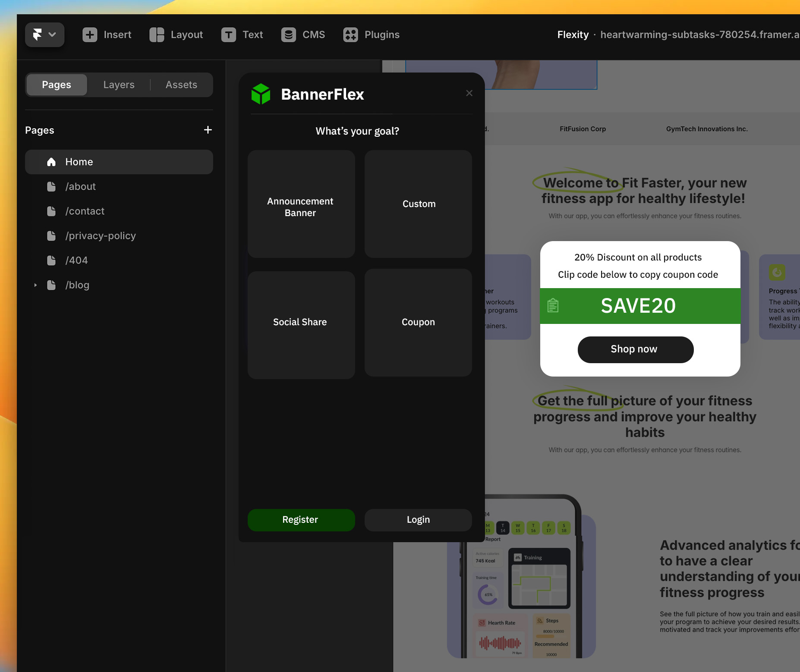Click the heartwarming-subtasks site URL

pyautogui.click(x=700, y=35)
